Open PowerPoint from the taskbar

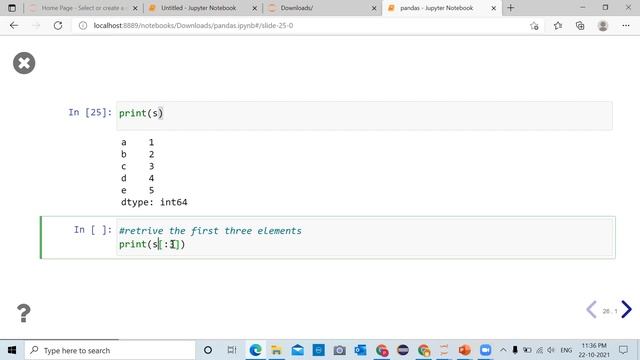464,350
